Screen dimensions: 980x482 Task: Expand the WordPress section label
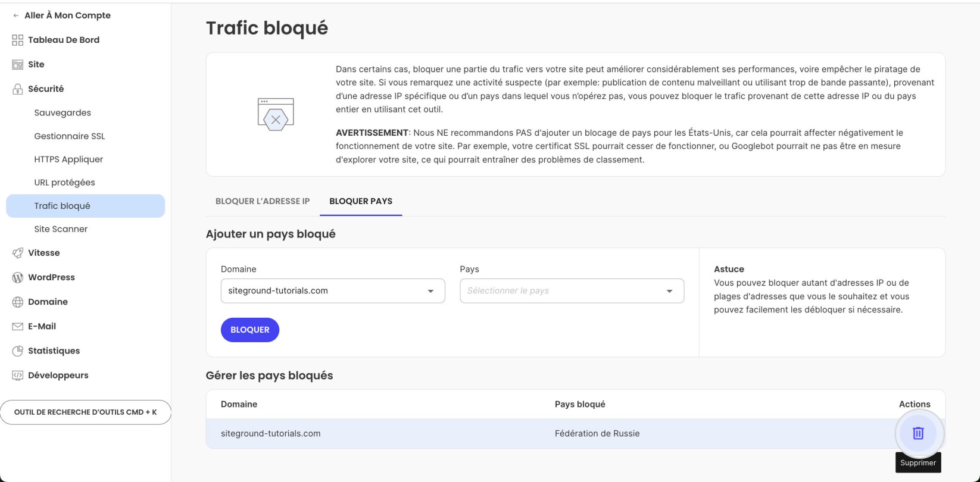coord(51,277)
